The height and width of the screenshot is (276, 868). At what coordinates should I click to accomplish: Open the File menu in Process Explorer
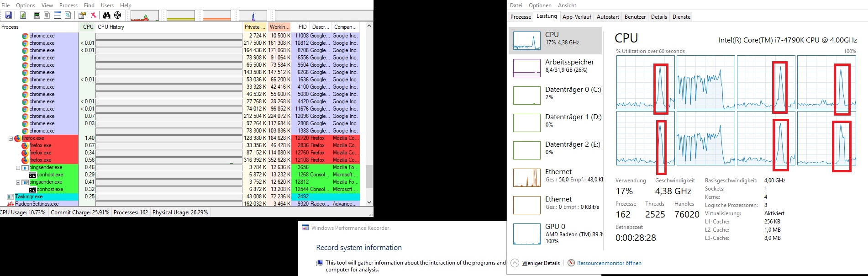point(5,5)
